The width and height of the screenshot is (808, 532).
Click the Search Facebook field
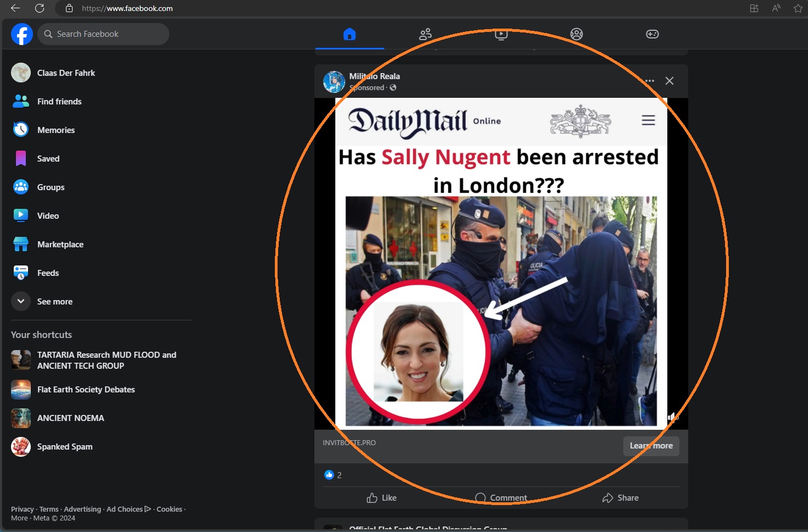pyautogui.click(x=103, y=34)
